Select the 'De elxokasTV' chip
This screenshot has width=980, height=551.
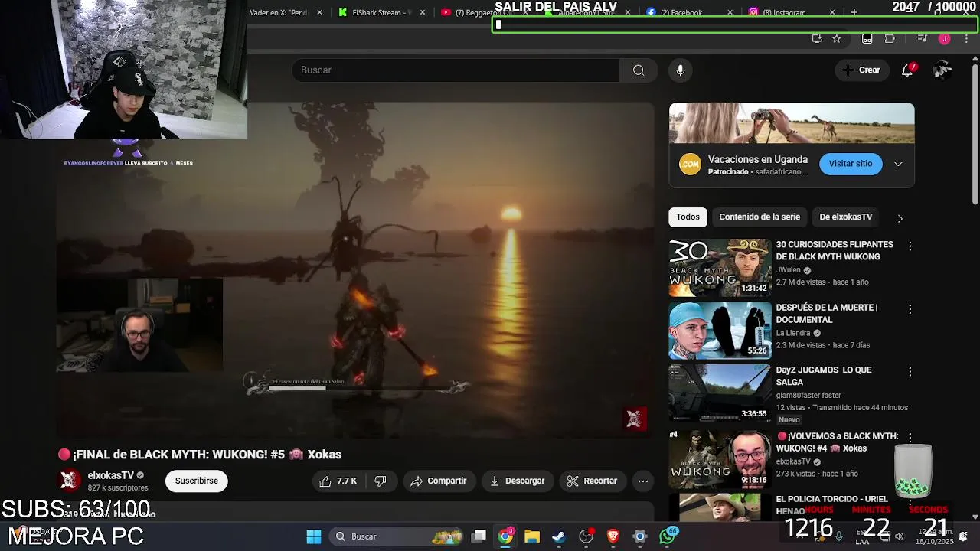[845, 217]
